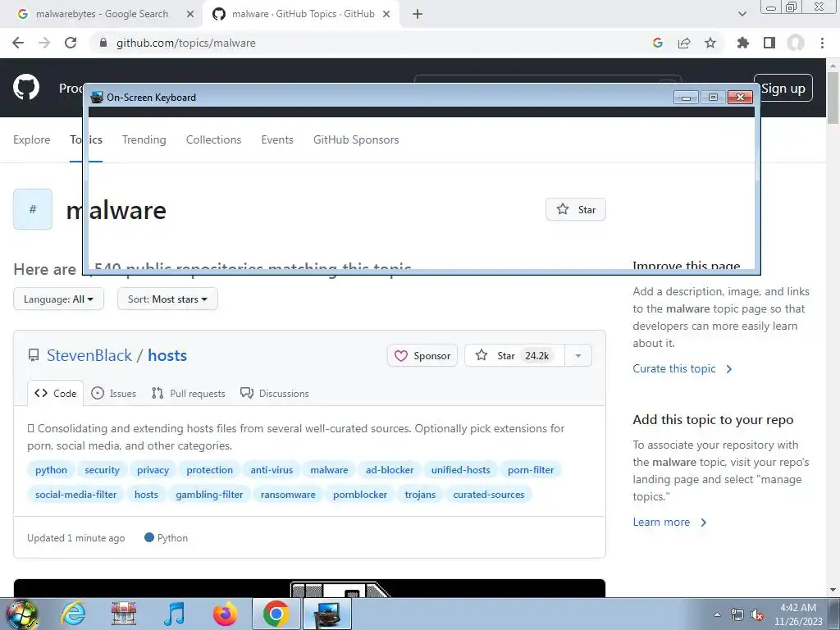Select the Code tab of hosts repo
Image resolution: width=840 pixels, height=630 pixels.
[x=55, y=393]
